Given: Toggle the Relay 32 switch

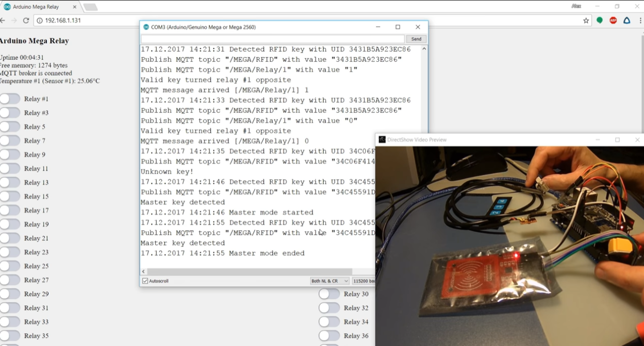Looking at the screenshot, I should 329,308.
